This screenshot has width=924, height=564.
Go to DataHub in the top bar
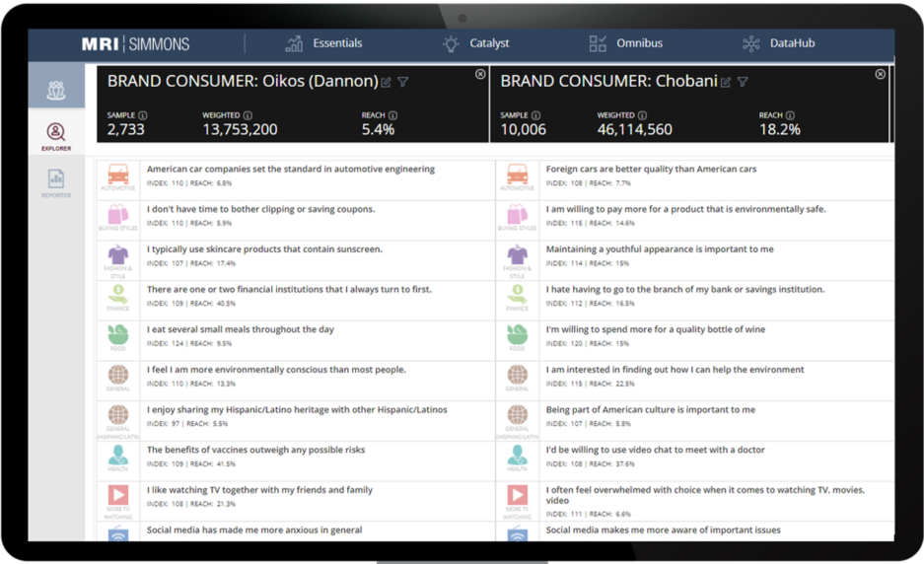coord(778,43)
